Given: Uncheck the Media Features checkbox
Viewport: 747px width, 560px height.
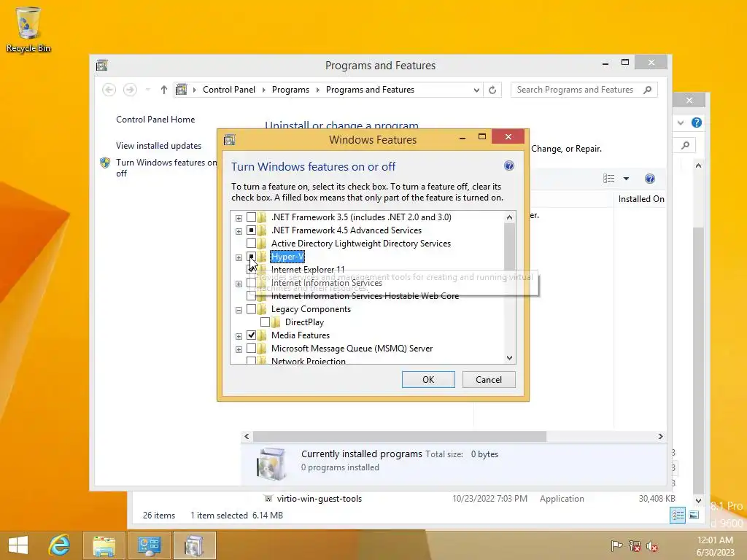Looking at the screenshot, I should coord(251,335).
